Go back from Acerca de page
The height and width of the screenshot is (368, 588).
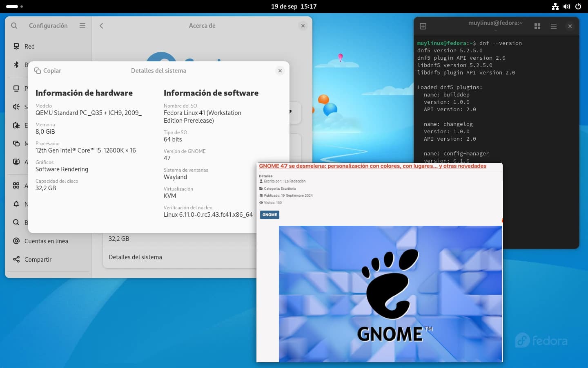coord(101,26)
